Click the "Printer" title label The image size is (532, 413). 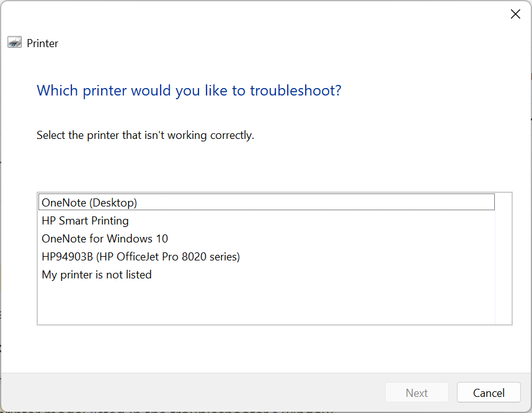click(43, 43)
